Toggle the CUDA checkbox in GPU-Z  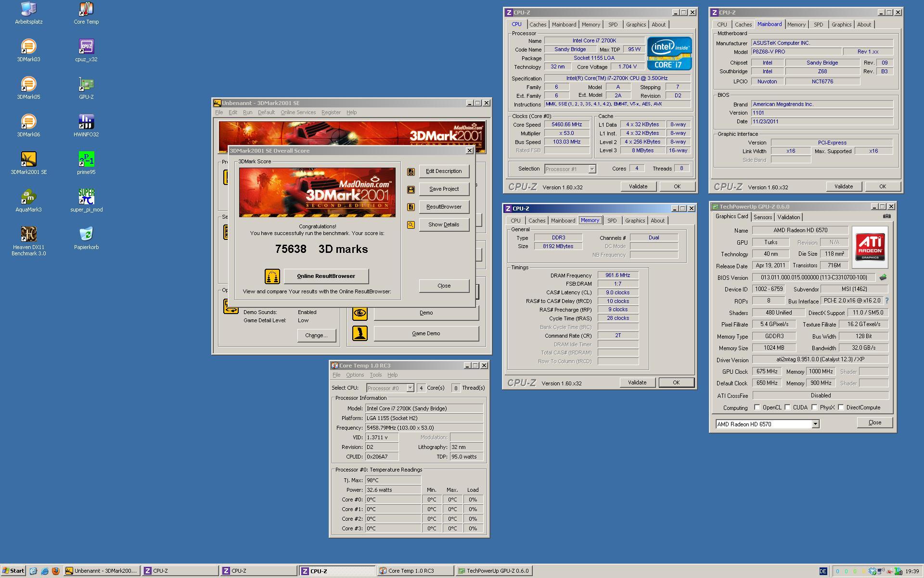pos(787,407)
